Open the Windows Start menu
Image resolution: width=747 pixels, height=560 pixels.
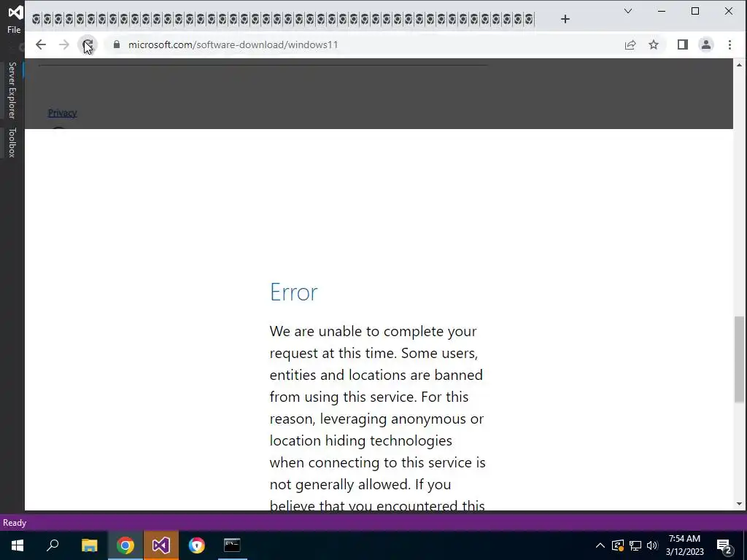(18, 545)
